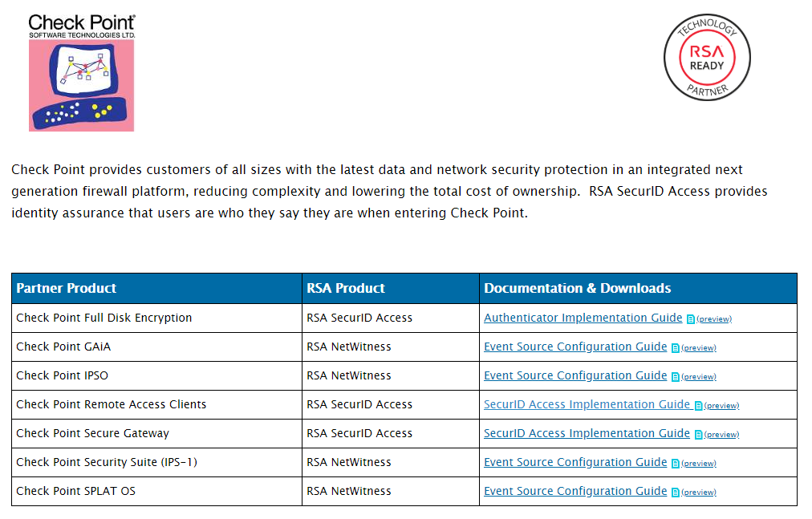The width and height of the screenshot is (812, 519).
Task: Open preview link in Check Point SPLAT OS row
Action: tap(698, 493)
